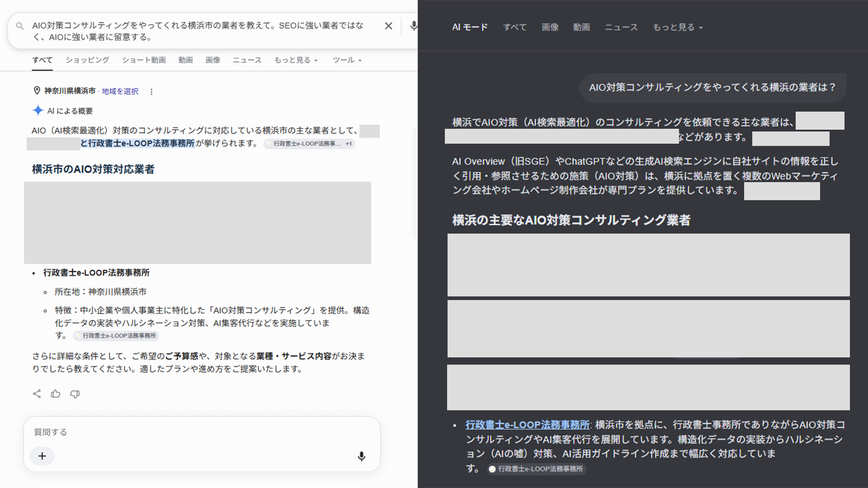Open the 行政書士e-LOOP法務事… +1 source chip
The image size is (868, 488).
pyautogui.click(x=310, y=144)
